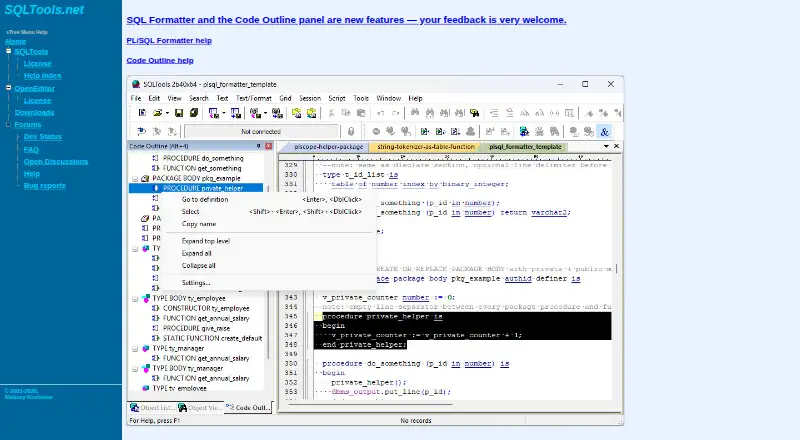Click the Object List tab icon
The width and height of the screenshot is (800, 440).
click(135, 407)
